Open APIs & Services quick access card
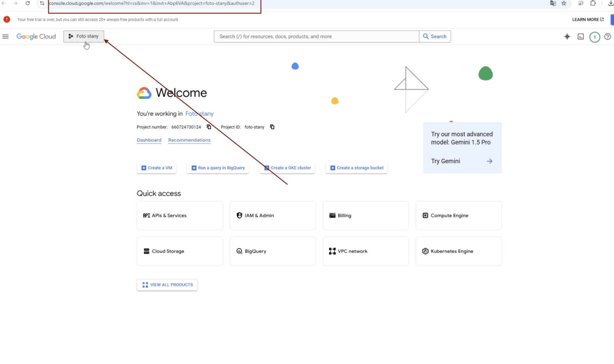Viewport: 614px width, 364px height. click(180, 215)
